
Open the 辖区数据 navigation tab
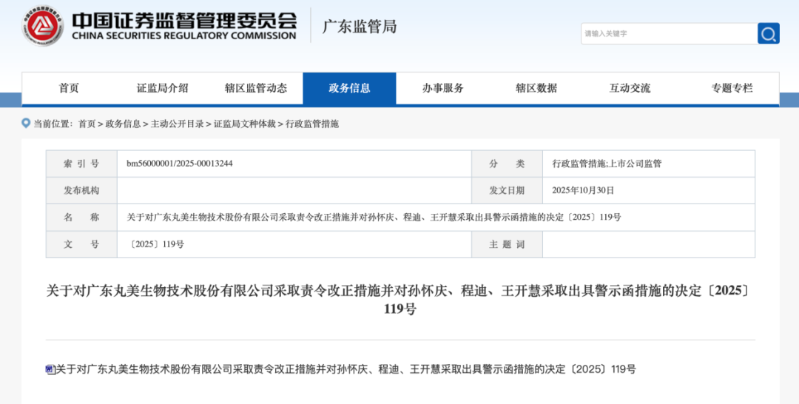(x=536, y=88)
